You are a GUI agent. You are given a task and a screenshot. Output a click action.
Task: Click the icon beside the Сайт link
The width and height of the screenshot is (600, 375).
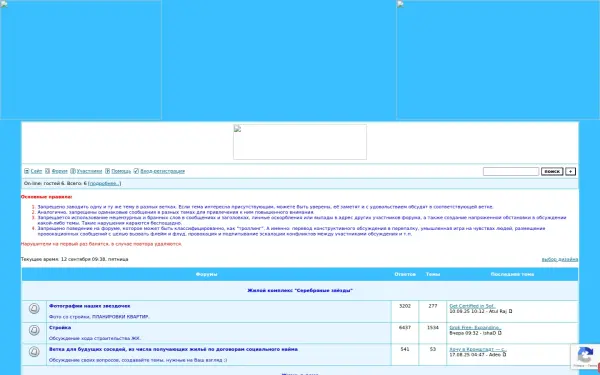click(x=27, y=171)
